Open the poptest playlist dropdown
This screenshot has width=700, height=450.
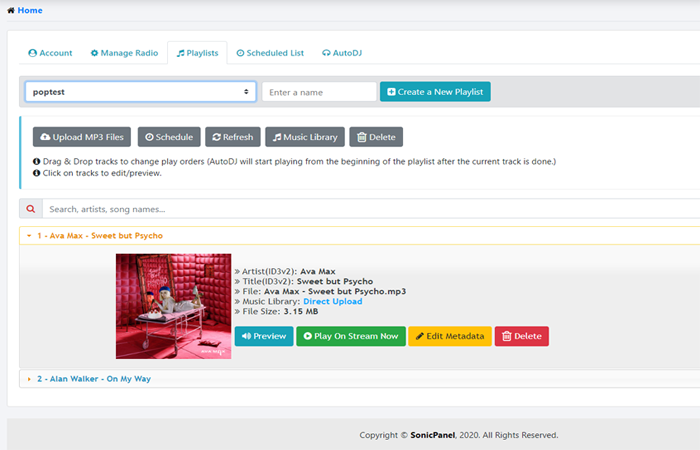point(140,92)
